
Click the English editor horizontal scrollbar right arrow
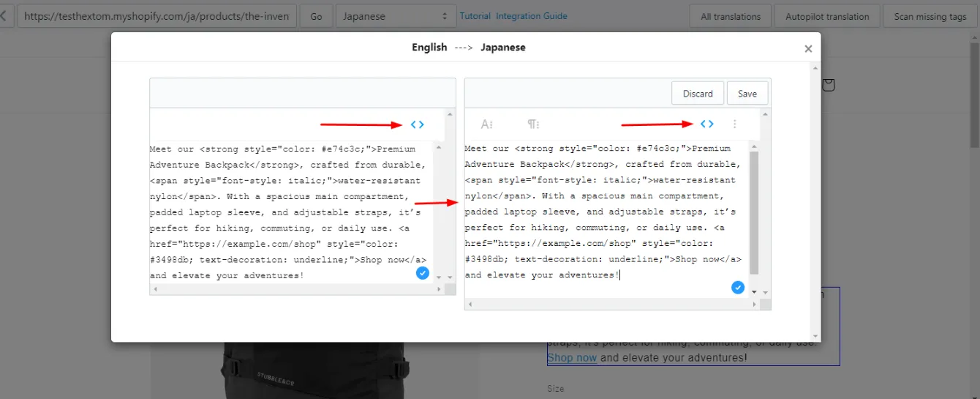pyautogui.click(x=440, y=289)
